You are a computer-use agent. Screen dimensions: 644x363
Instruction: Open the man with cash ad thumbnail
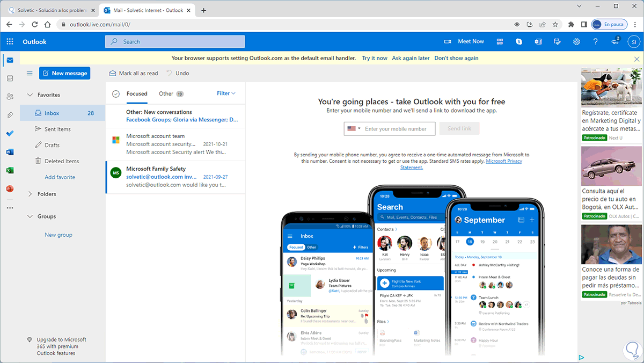pos(611,243)
